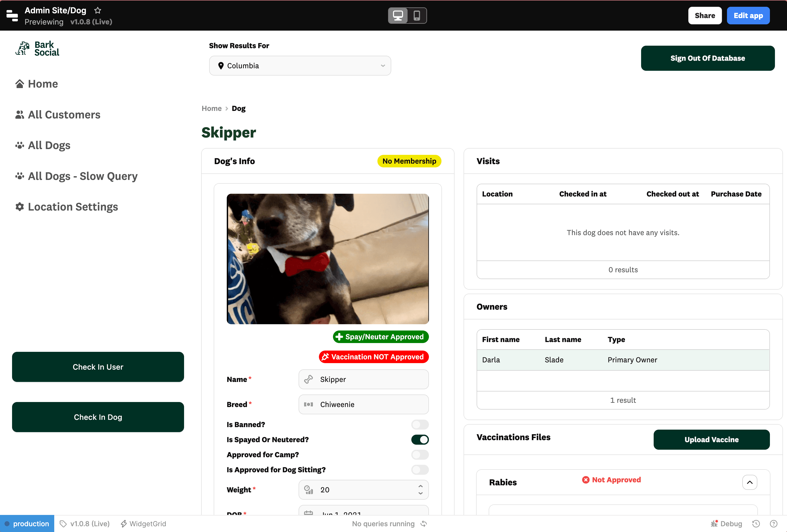The height and width of the screenshot is (532, 787).
Task: Click the All Customers people icon
Action: click(x=20, y=115)
